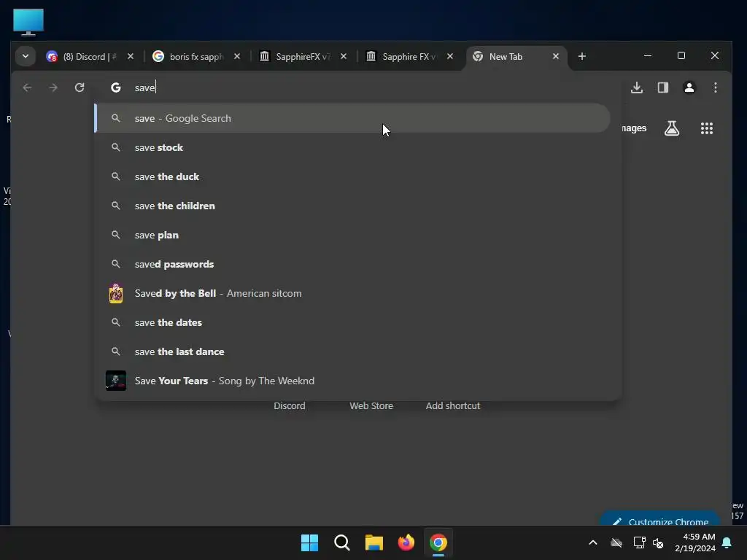Click the desktop monitor icon
This screenshot has width=747, height=560.
[x=28, y=22]
